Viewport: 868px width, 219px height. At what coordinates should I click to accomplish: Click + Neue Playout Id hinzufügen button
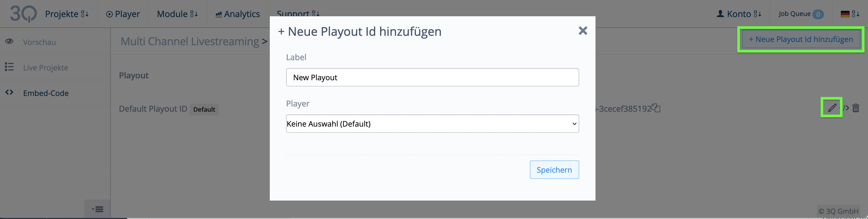click(801, 39)
